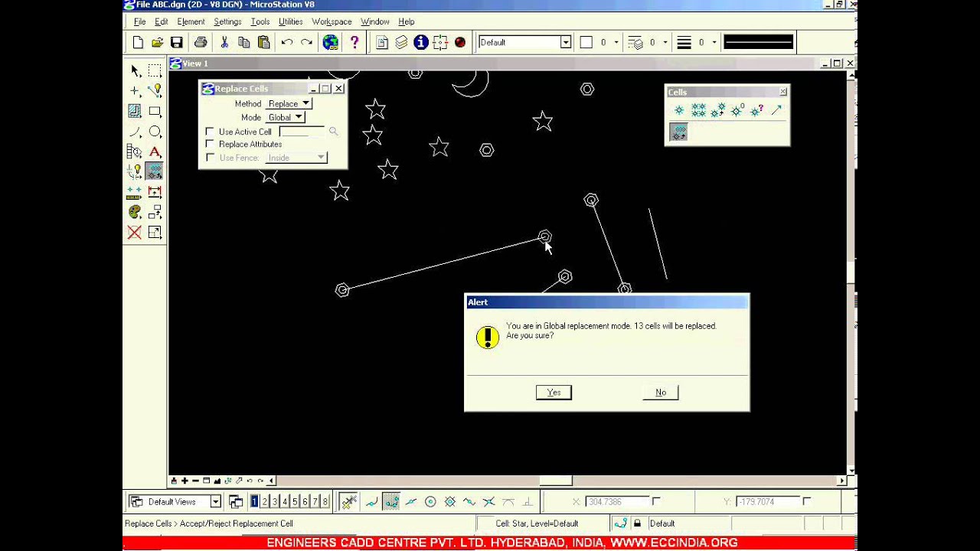Click the Cut scissors icon
Screen dimensions: 980x551
pos(224,42)
